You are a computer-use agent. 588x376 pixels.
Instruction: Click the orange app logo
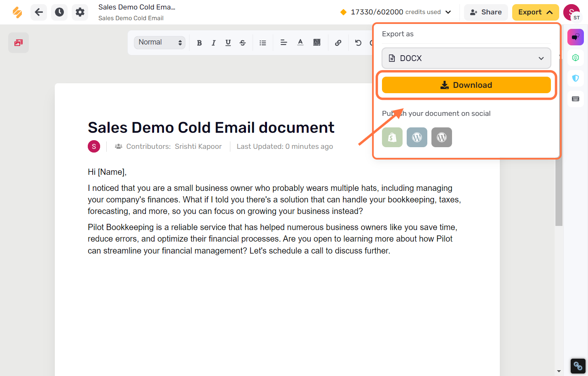point(17,12)
